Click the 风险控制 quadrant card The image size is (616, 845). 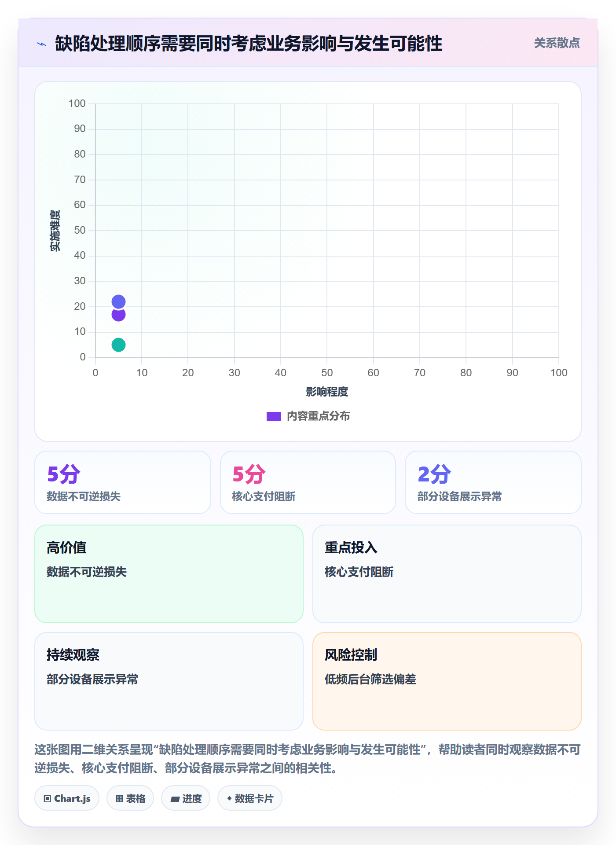[447, 681]
